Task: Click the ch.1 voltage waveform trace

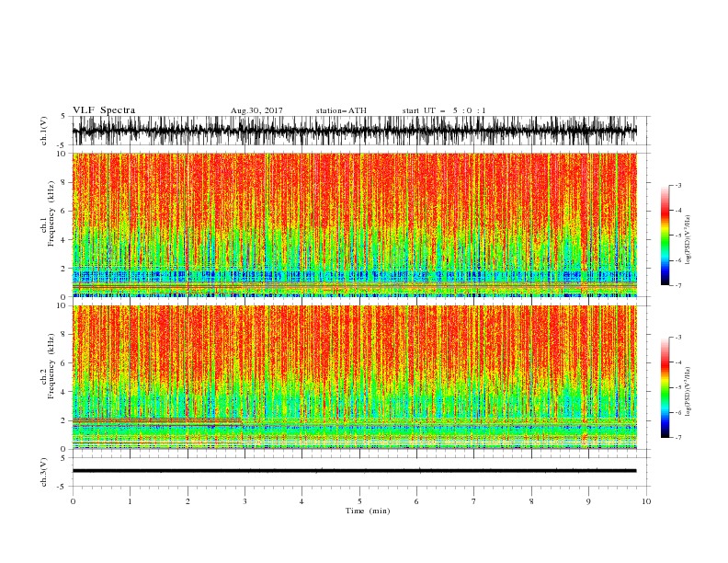Action: click(354, 131)
